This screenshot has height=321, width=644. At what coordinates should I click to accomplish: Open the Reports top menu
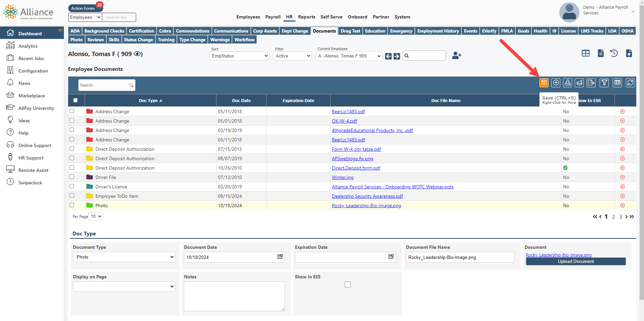(x=307, y=17)
